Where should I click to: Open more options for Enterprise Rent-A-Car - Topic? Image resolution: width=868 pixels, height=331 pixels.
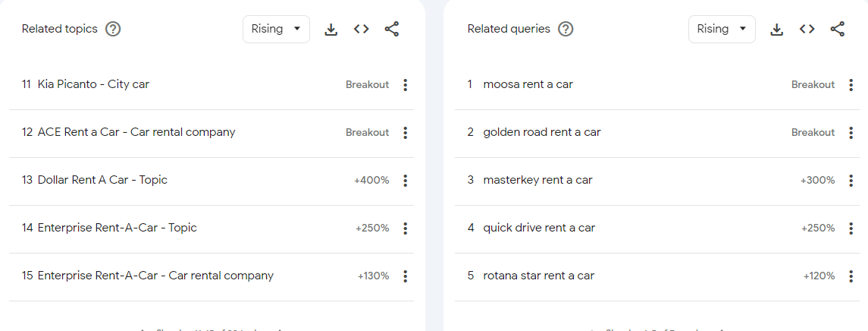pyautogui.click(x=406, y=229)
